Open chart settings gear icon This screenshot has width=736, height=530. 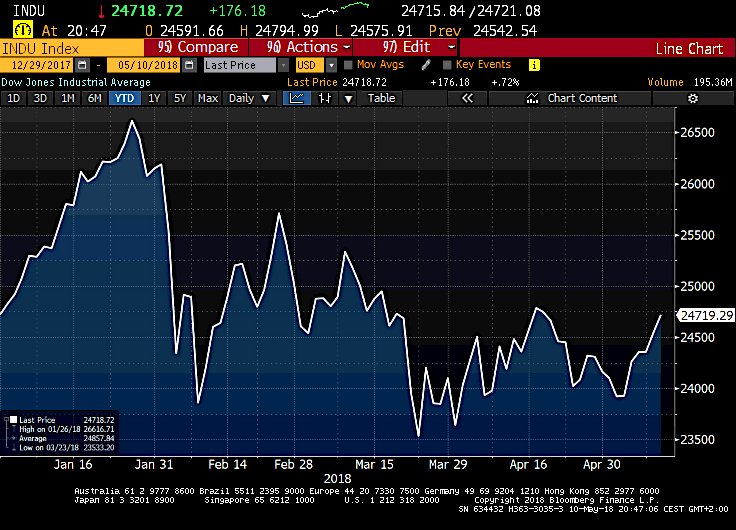pyautogui.click(x=693, y=98)
